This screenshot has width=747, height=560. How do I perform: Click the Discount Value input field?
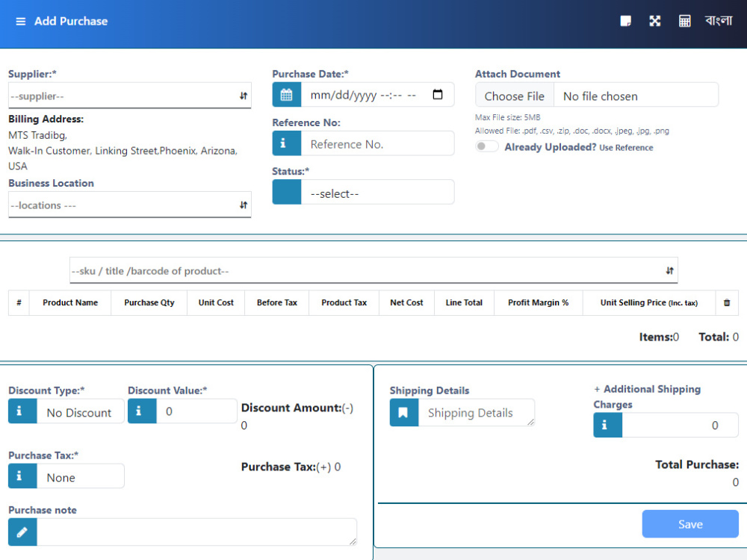click(196, 411)
